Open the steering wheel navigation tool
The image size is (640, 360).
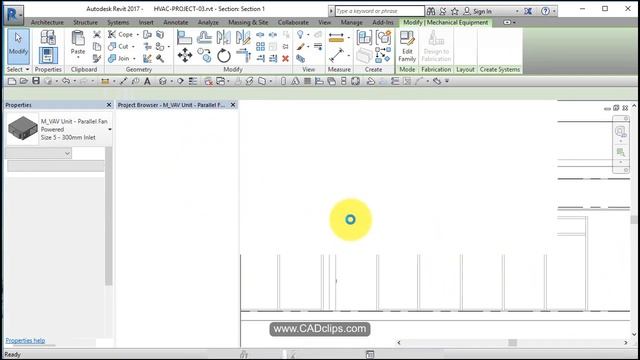620,131
